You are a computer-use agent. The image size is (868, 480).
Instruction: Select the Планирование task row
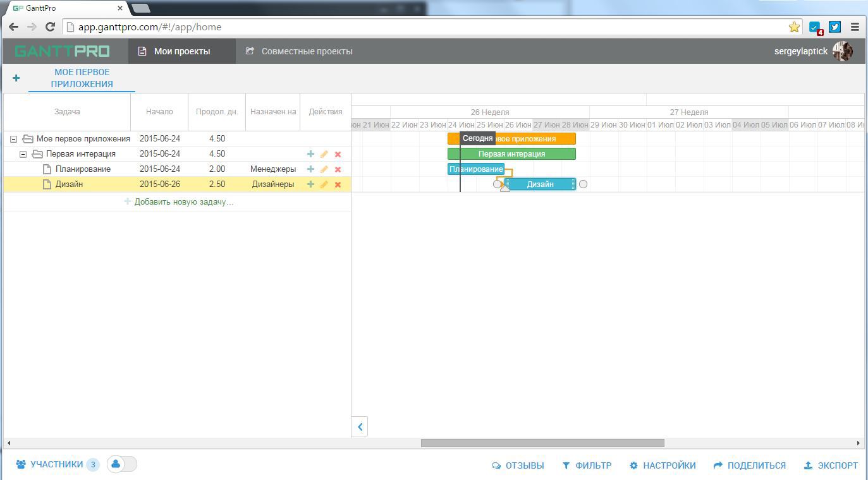177,169
